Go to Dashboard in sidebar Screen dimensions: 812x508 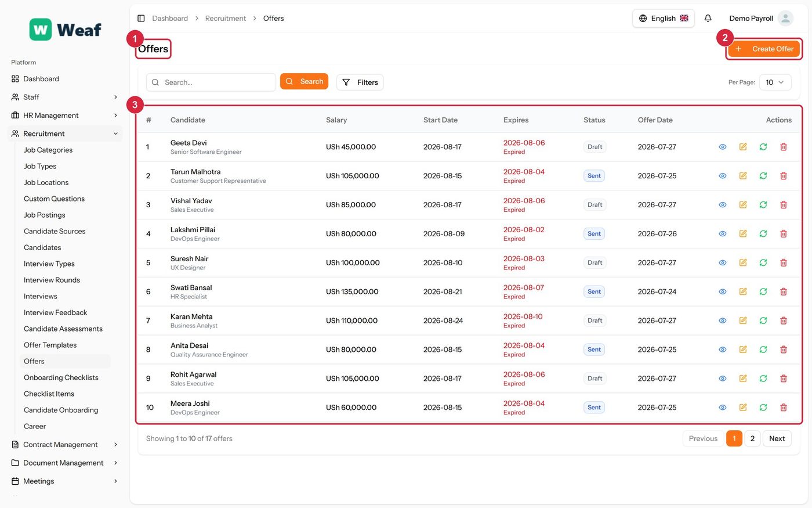(65, 79)
